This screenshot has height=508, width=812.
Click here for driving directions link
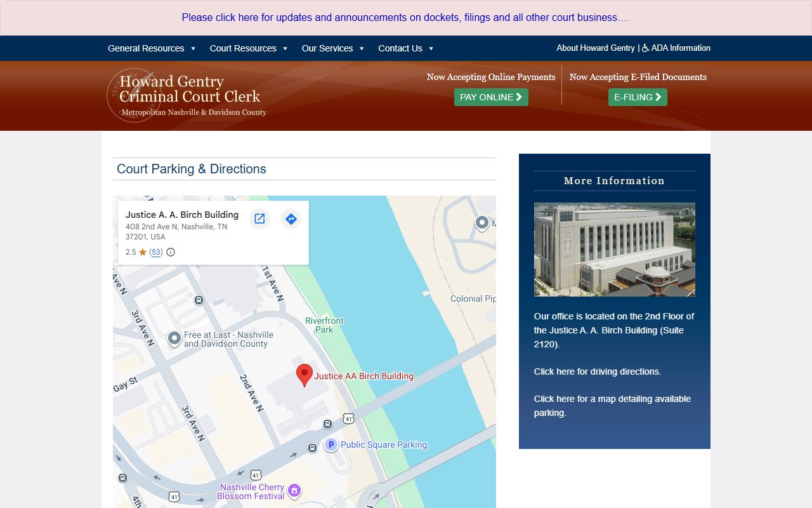pyautogui.click(x=598, y=371)
